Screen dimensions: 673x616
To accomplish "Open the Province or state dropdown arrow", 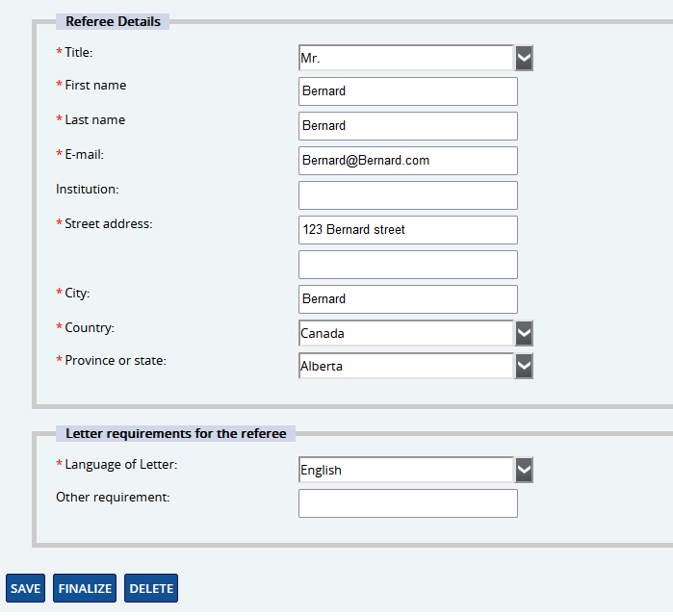I will coord(524,366).
